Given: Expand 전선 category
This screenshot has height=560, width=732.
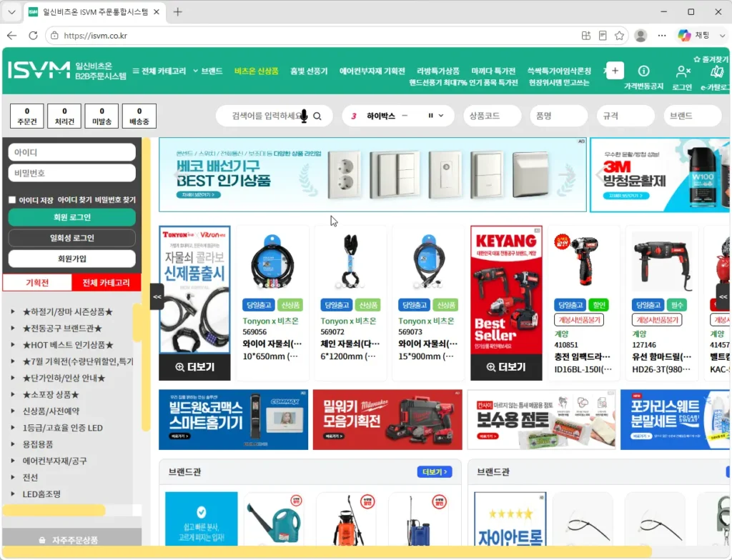Looking at the screenshot, I should pyautogui.click(x=13, y=477).
